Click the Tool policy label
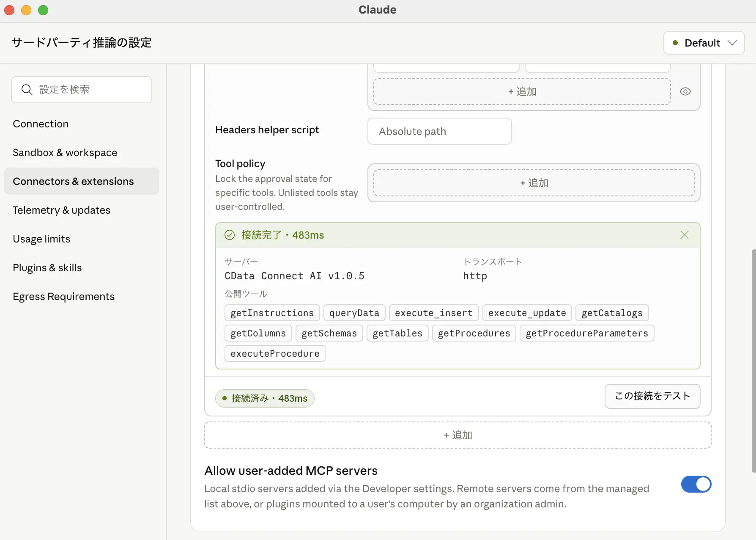This screenshot has width=756, height=540. click(240, 164)
